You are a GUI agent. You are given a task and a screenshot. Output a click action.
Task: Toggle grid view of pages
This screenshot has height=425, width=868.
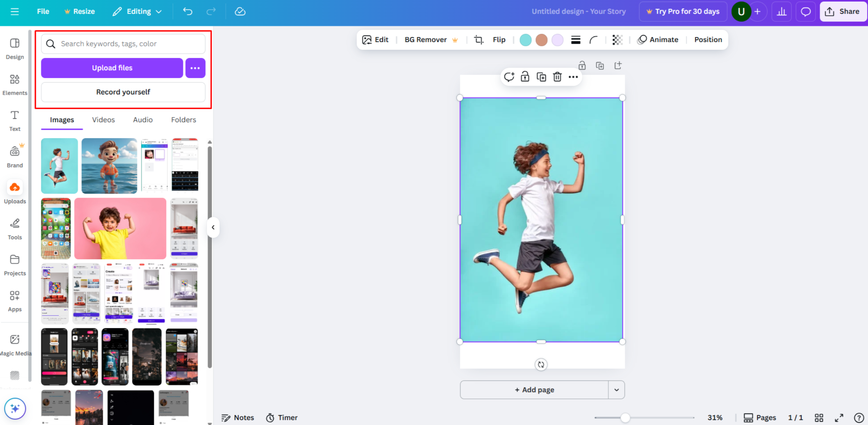(x=819, y=418)
